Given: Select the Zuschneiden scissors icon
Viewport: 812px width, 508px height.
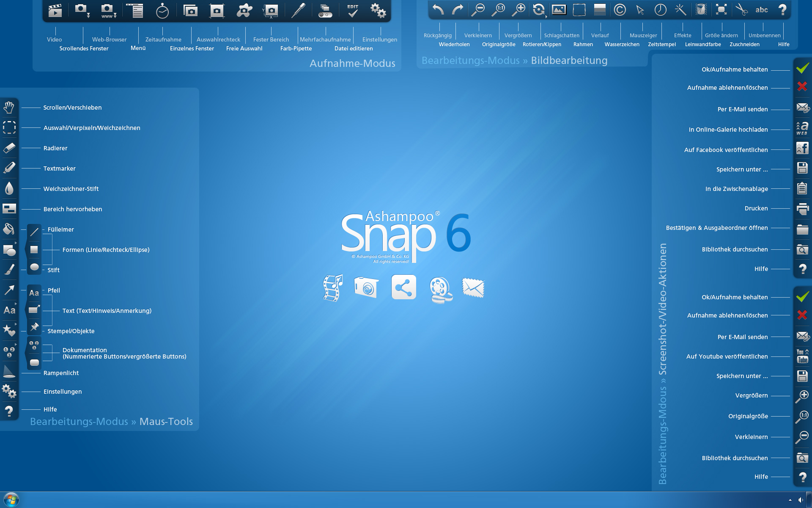Looking at the screenshot, I should click(x=742, y=9).
